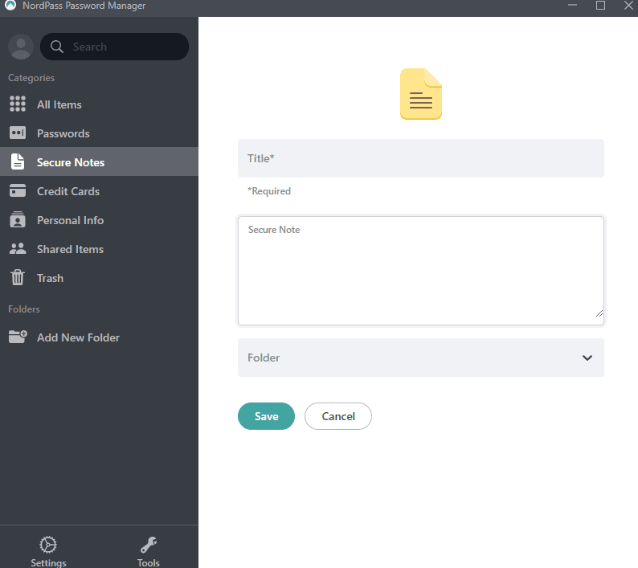Go to the Passwords category
Screen dimensions: 638x568
click(x=99, y=133)
